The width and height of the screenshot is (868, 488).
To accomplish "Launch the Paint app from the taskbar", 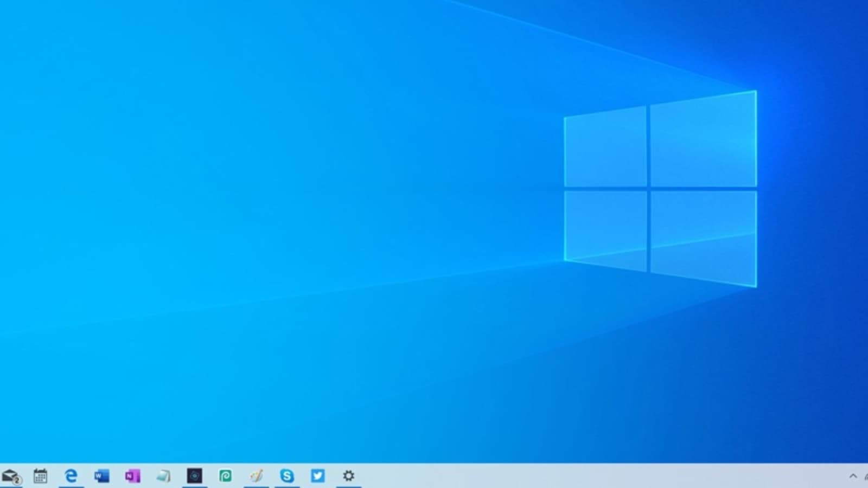I will [256, 476].
